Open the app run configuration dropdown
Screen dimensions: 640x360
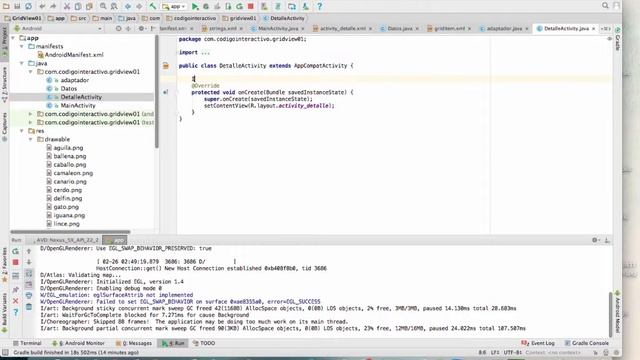click(x=174, y=6)
